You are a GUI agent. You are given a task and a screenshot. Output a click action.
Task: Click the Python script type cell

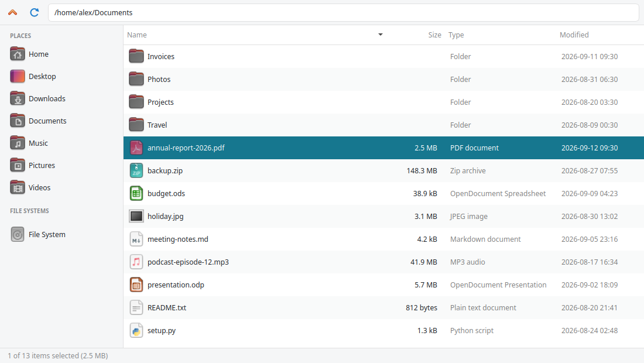pyautogui.click(x=471, y=331)
